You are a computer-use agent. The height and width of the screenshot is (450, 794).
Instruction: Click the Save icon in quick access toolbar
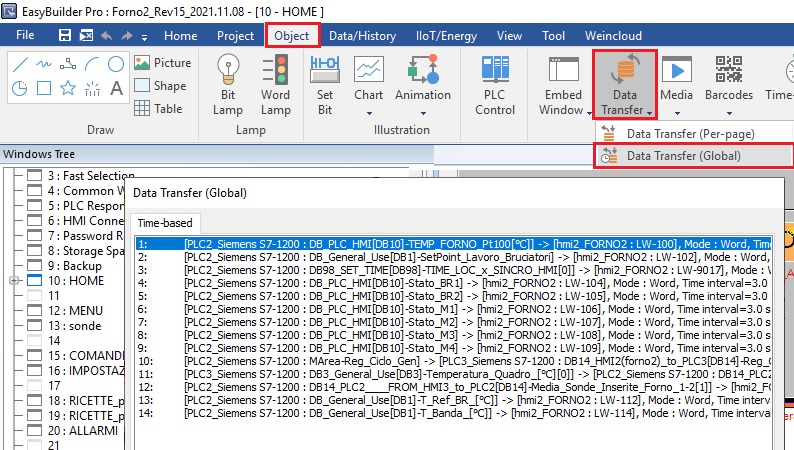tap(65, 35)
